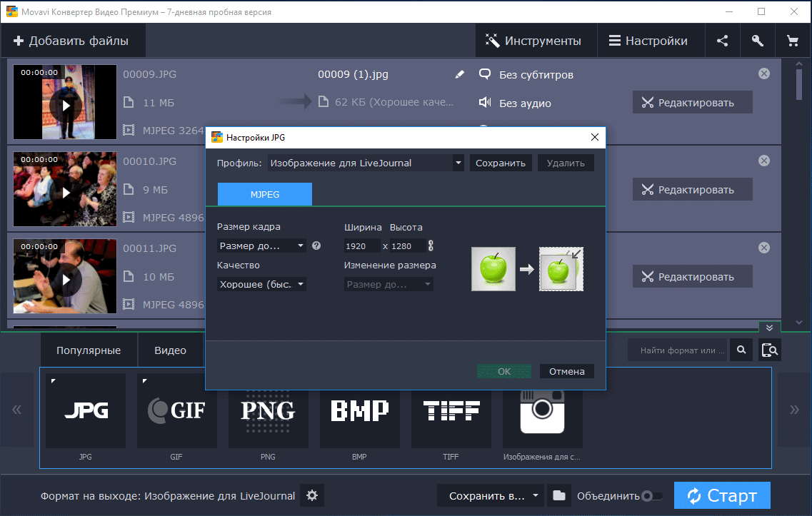Open the shopping cart icon

[793, 41]
